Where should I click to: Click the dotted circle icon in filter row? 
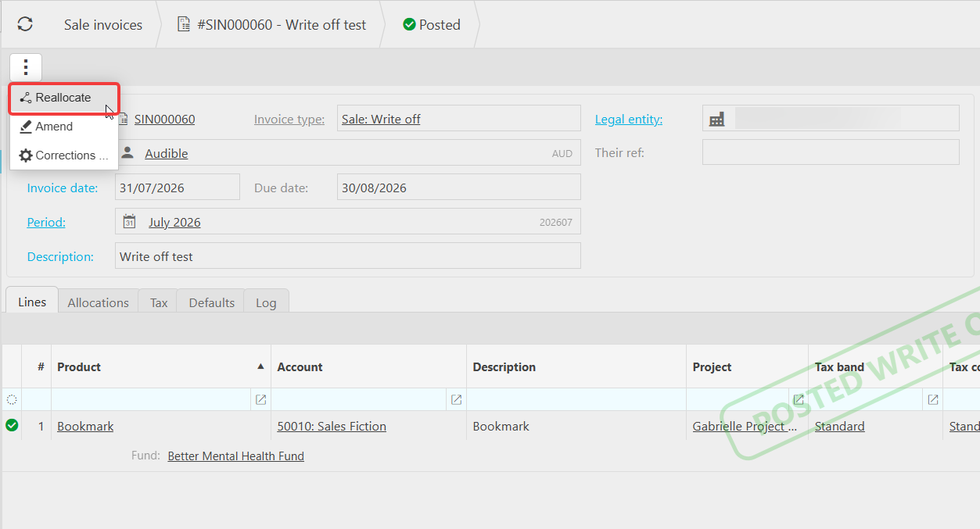click(12, 399)
